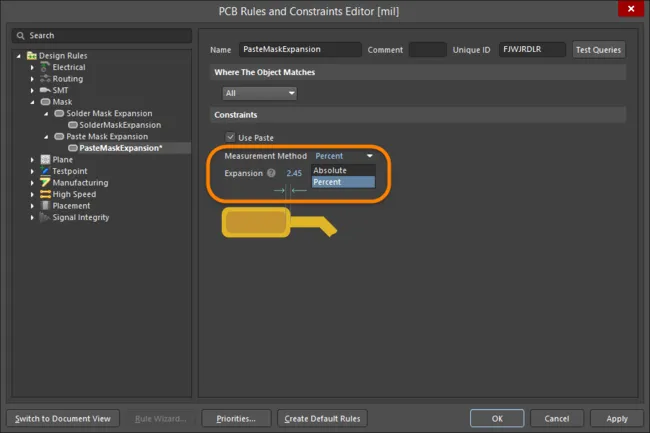Click the Design Rules folder icon
The height and width of the screenshot is (433, 650).
[x=32, y=56]
